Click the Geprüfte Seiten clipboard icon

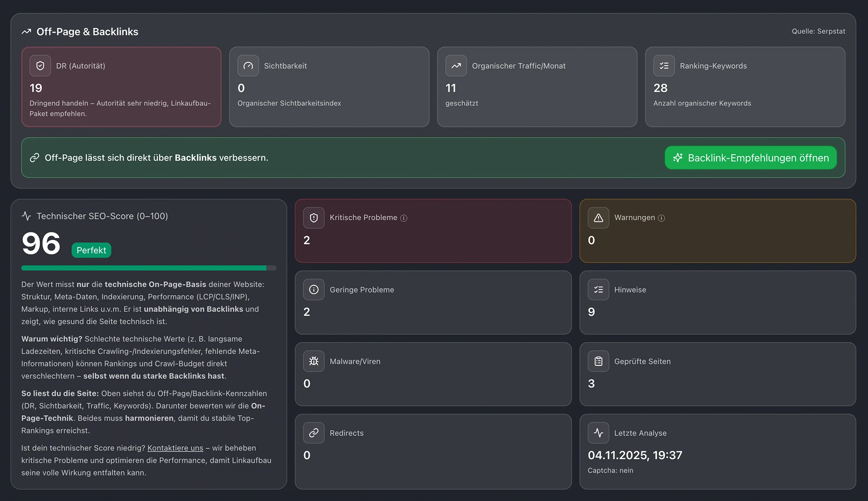[599, 361]
